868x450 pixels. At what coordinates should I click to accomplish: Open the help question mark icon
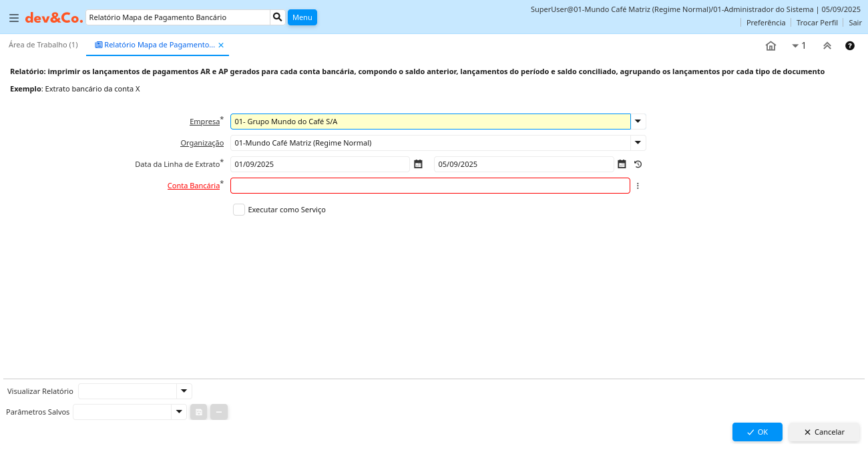point(850,46)
